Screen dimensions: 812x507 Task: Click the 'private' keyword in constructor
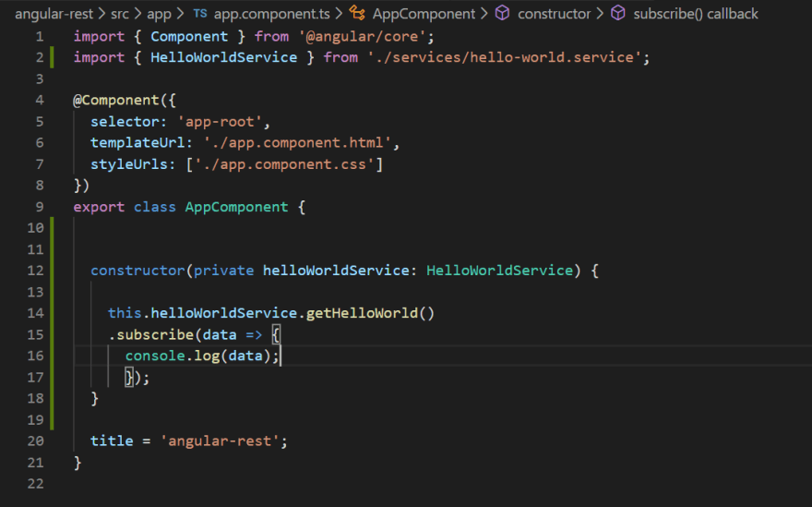223,271
